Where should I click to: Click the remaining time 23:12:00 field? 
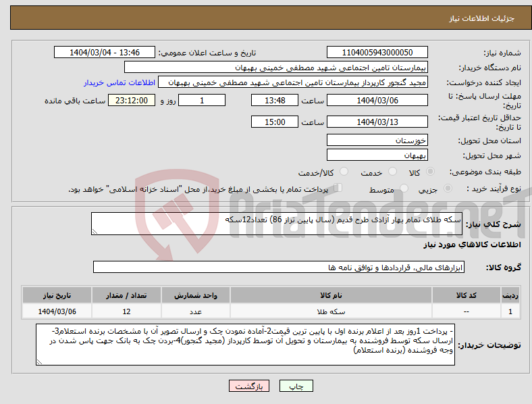pyautogui.click(x=132, y=100)
